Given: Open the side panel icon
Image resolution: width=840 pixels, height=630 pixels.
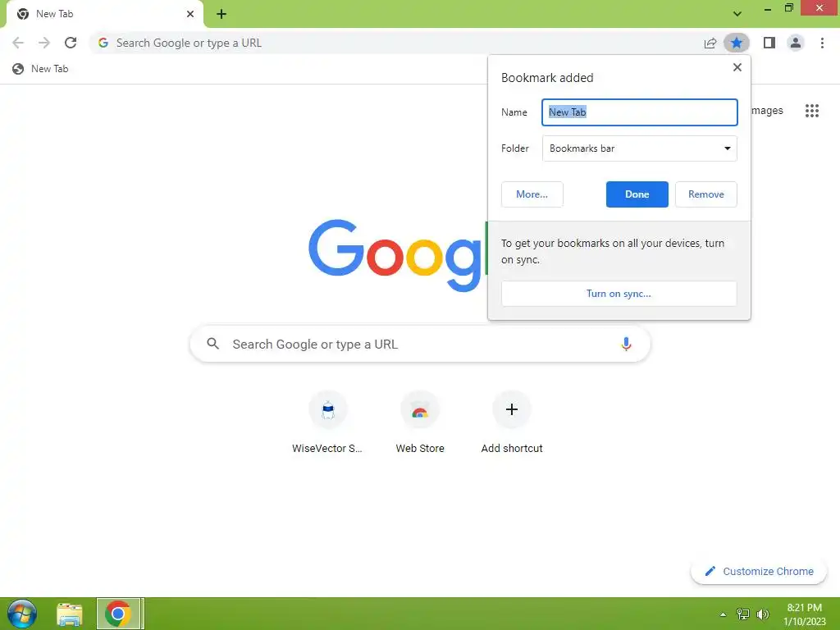Looking at the screenshot, I should click(x=769, y=43).
